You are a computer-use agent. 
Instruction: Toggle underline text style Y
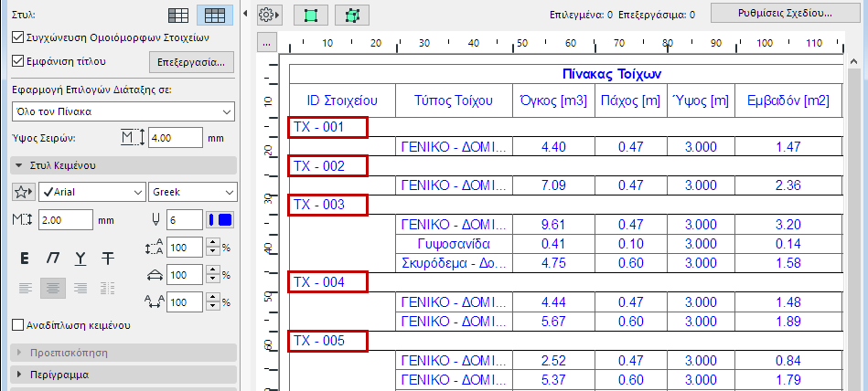click(x=80, y=258)
